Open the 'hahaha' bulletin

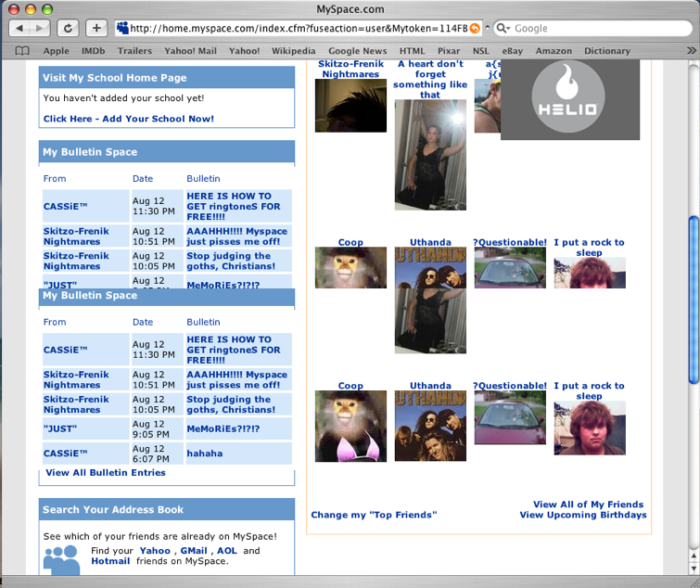(x=205, y=454)
